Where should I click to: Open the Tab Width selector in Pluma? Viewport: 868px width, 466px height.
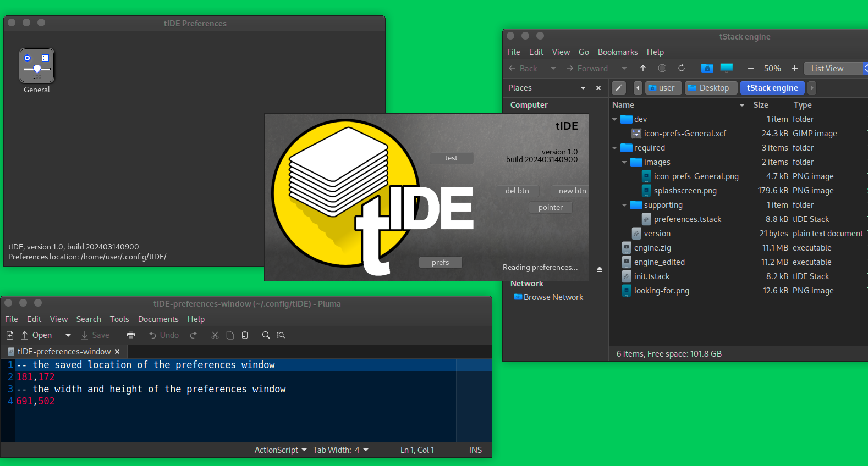click(x=340, y=450)
